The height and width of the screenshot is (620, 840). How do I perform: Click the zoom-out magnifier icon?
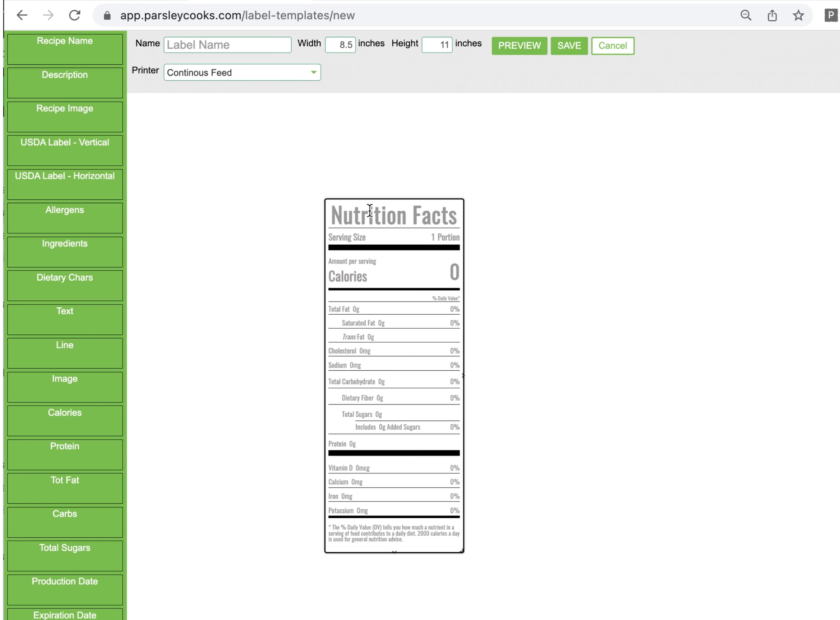point(746,15)
